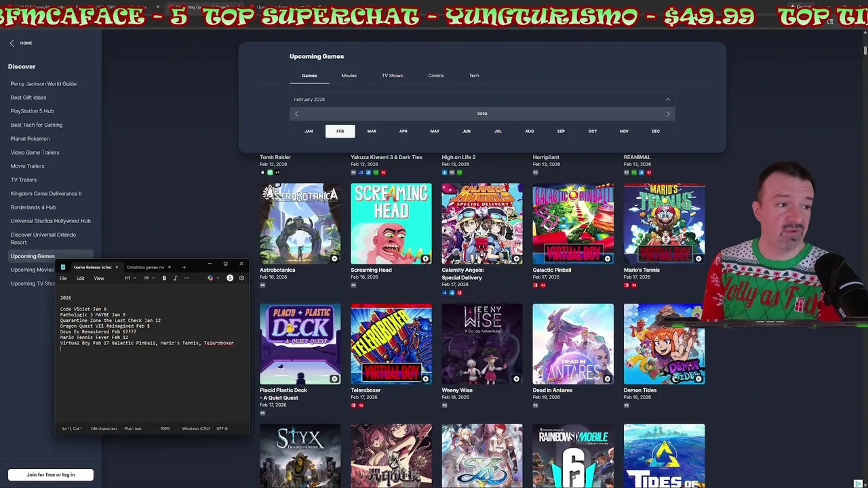868x488 pixels.
Task: Click Join for free or log in
Action: click(51, 474)
